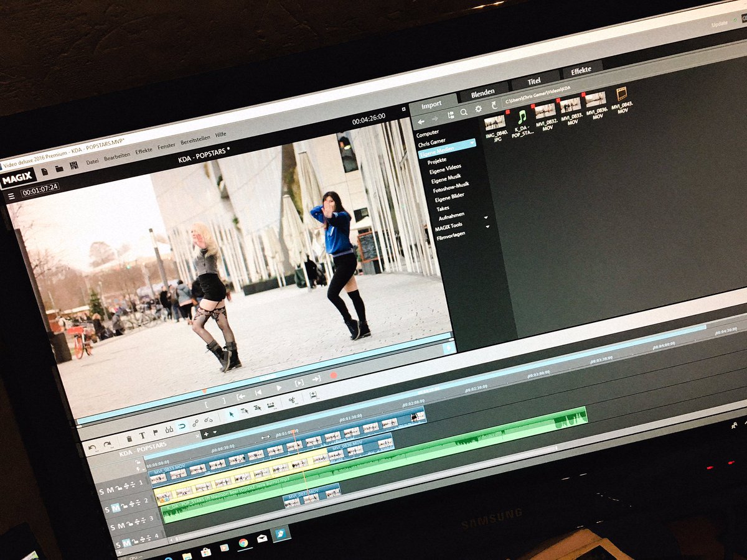The width and height of the screenshot is (747, 560).
Task: Open dropdown arrow beside add-tab plus
Action: (215, 432)
